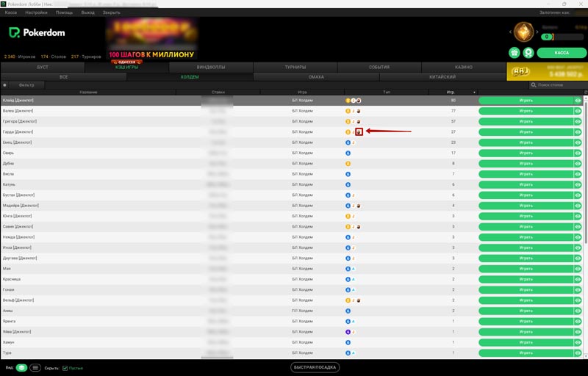Click Быстрая посадка button

pyautogui.click(x=315, y=367)
